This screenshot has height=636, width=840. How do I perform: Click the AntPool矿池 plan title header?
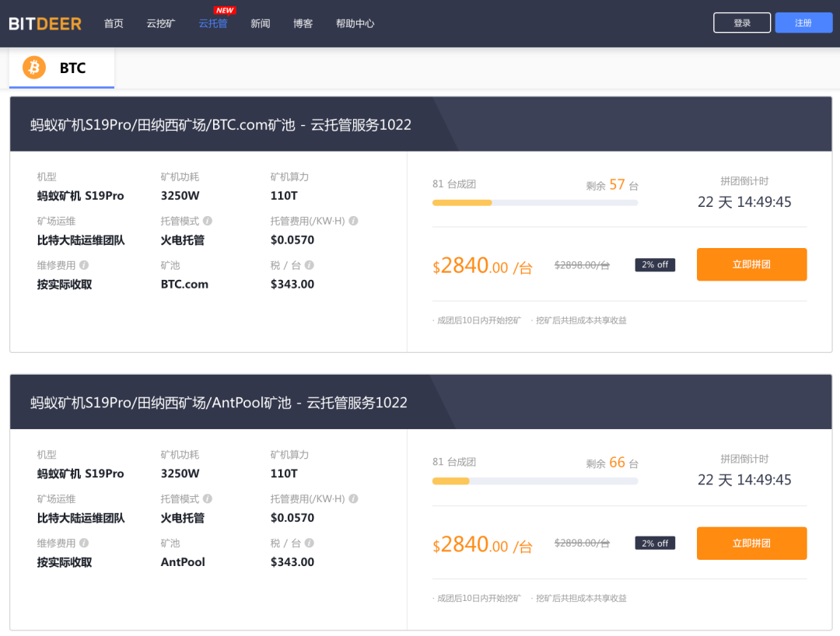click(x=219, y=403)
